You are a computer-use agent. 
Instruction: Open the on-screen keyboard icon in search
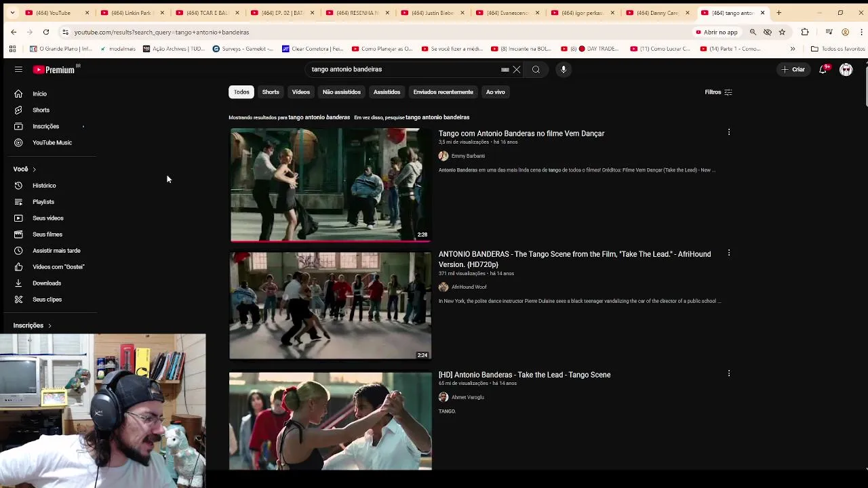click(x=505, y=69)
